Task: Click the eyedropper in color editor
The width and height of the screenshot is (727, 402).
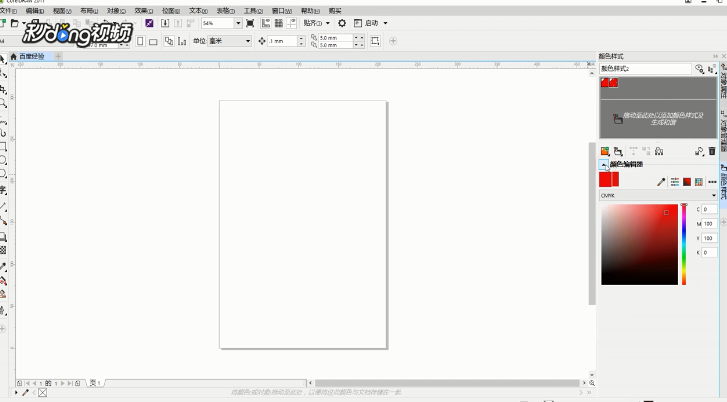Action: (661, 182)
